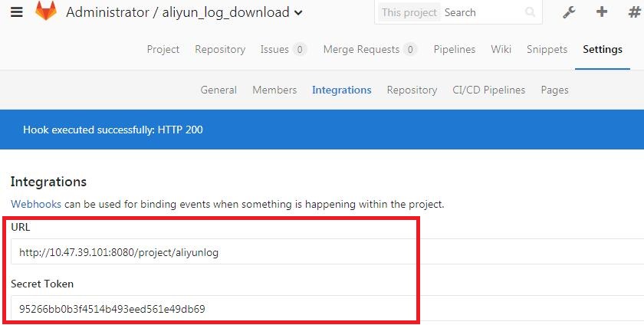Open the hamburger navigation menu

(x=17, y=12)
